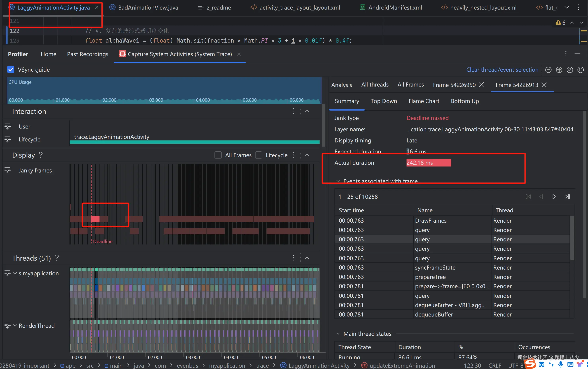Open Display help question icon
Viewport: 588px width, 369px height.
click(41, 155)
